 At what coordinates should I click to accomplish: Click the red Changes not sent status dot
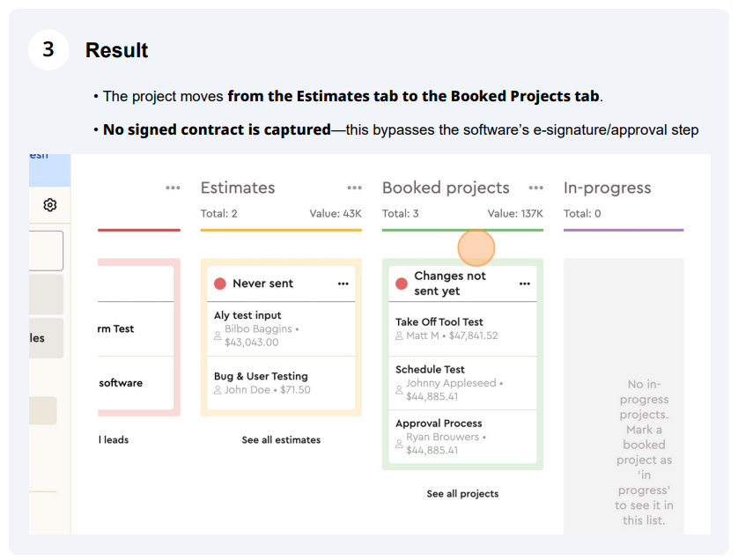click(x=402, y=284)
